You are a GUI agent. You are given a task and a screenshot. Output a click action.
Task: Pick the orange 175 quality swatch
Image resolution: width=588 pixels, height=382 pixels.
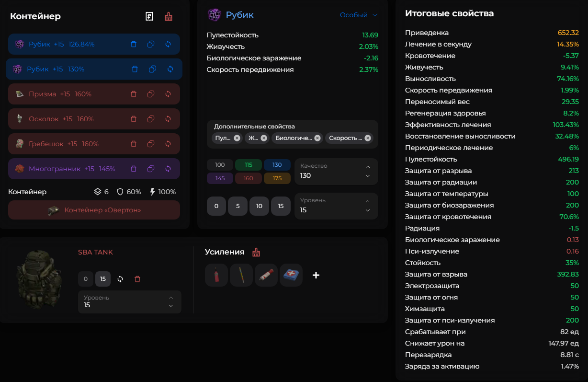pyautogui.click(x=277, y=178)
